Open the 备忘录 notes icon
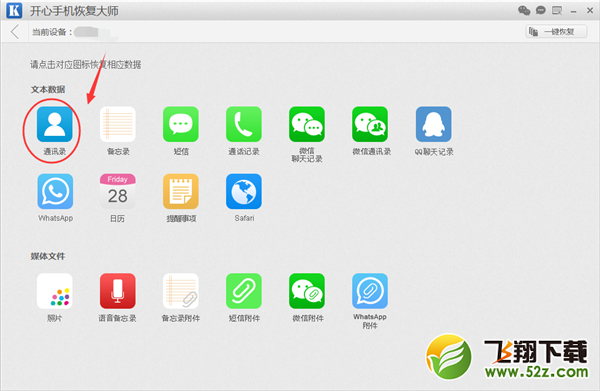 (x=118, y=124)
